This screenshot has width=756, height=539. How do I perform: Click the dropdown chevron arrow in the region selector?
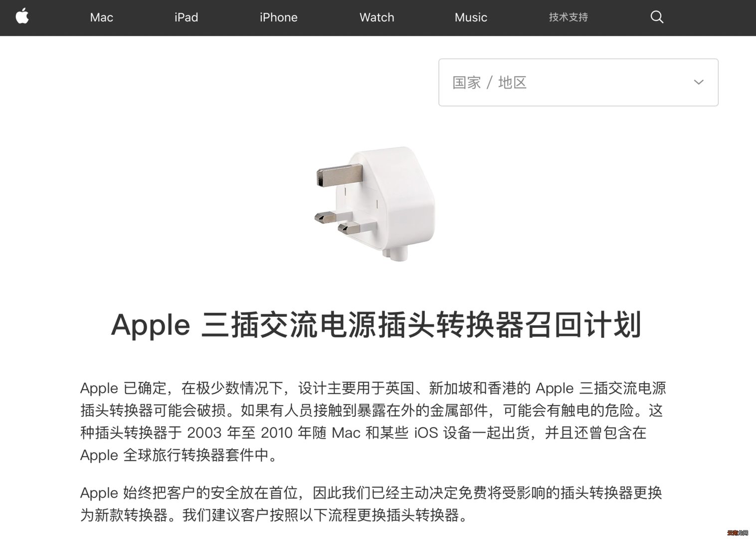[x=699, y=82]
